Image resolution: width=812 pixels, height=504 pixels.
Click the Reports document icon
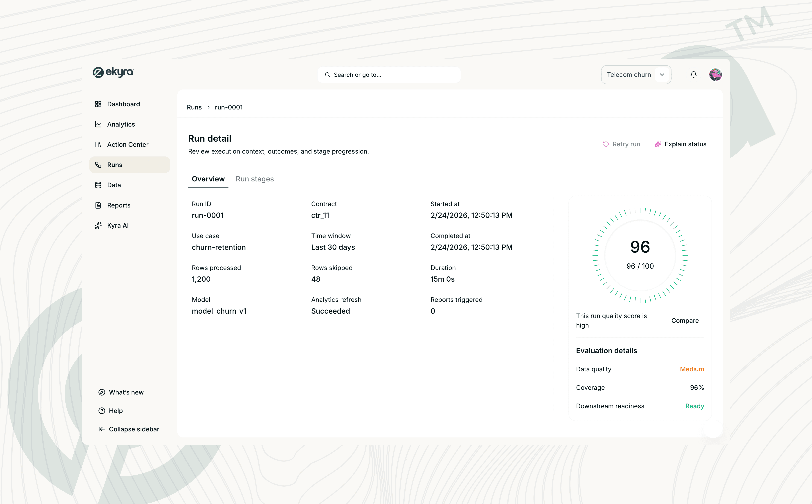click(x=98, y=205)
